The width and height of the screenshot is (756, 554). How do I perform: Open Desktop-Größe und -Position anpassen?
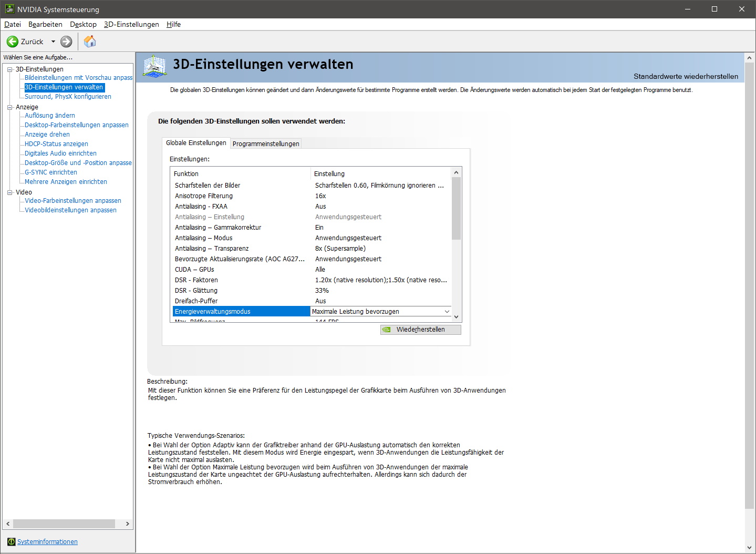click(x=78, y=163)
